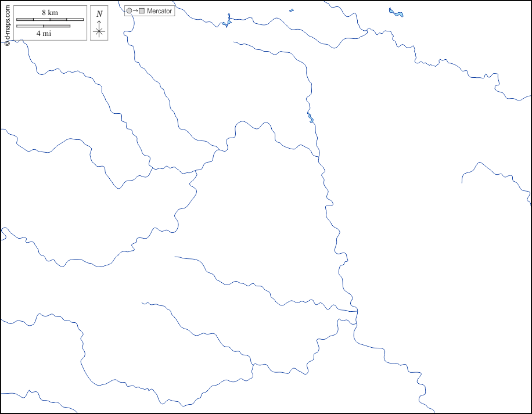Click the western endpoint of the right-edge river
532x414 pixels.
pos(462,182)
